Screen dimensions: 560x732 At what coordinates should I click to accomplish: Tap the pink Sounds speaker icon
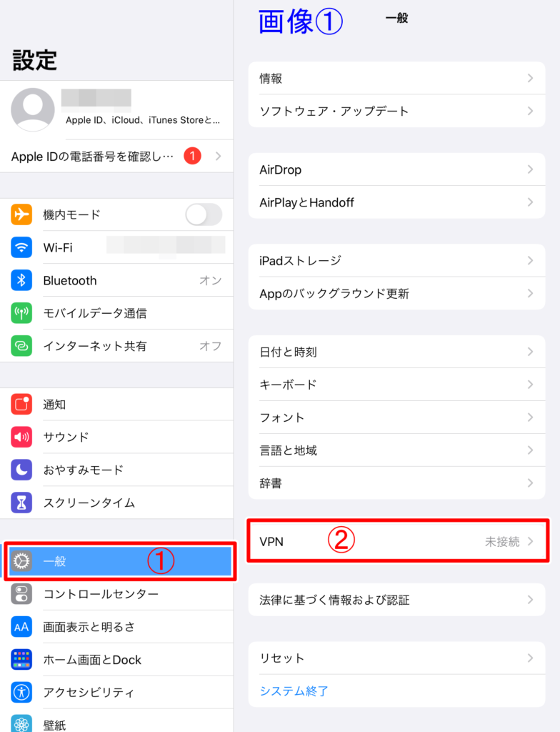point(21,437)
